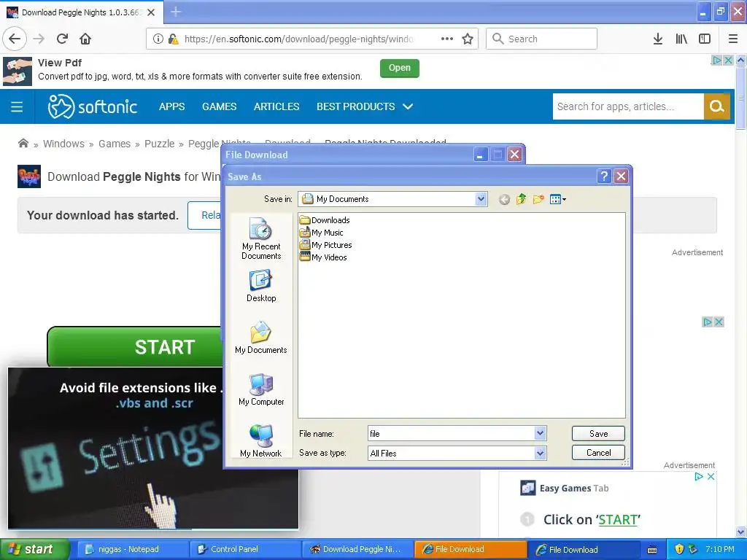
Task: Click help question mark in Save As title
Action: tap(603, 176)
